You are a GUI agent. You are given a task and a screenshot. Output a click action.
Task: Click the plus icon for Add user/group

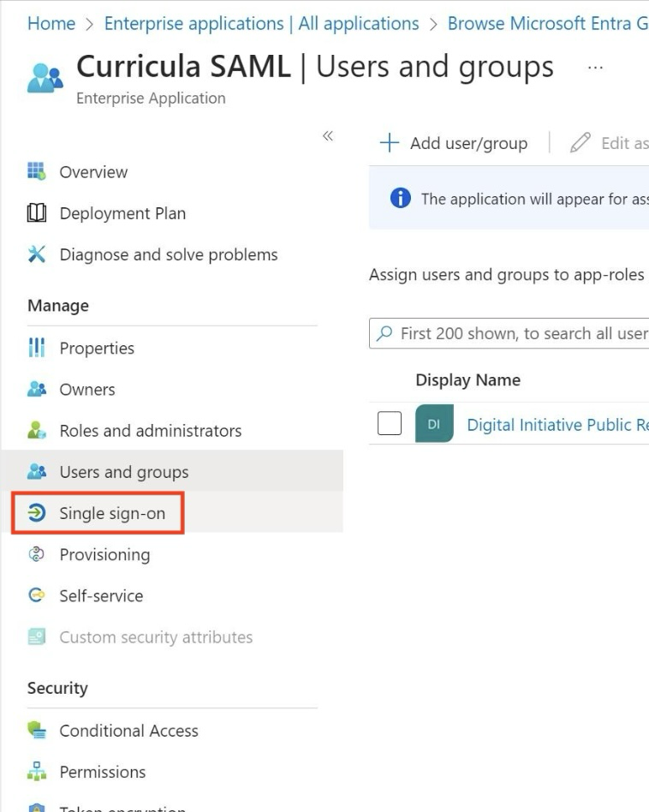click(x=390, y=142)
